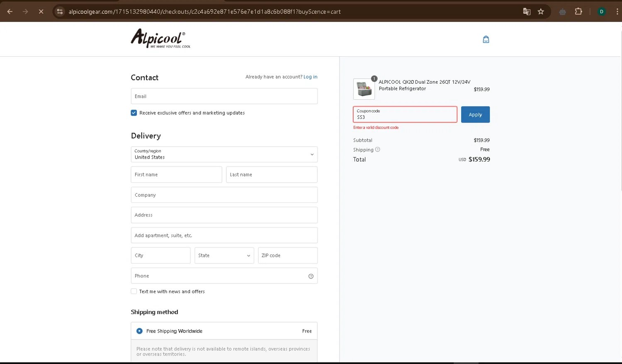Open the extensions puzzle icon
This screenshot has height=364, width=622.
tap(578, 12)
